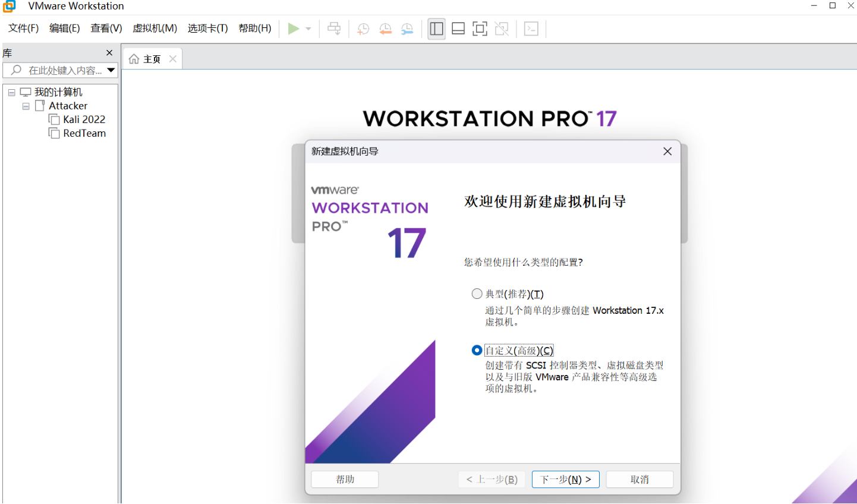Select the Attacker folder
The width and height of the screenshot is (857, 504).
coord(68,106)
